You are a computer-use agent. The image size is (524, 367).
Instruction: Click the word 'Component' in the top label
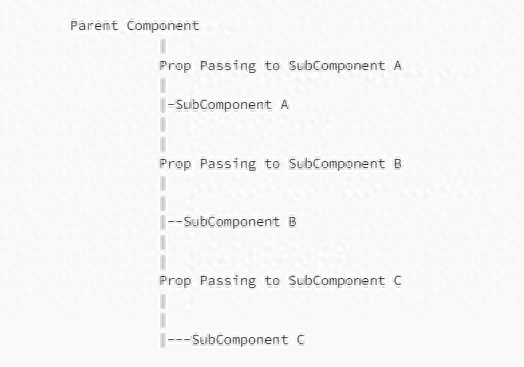click(x=163, y=26)
